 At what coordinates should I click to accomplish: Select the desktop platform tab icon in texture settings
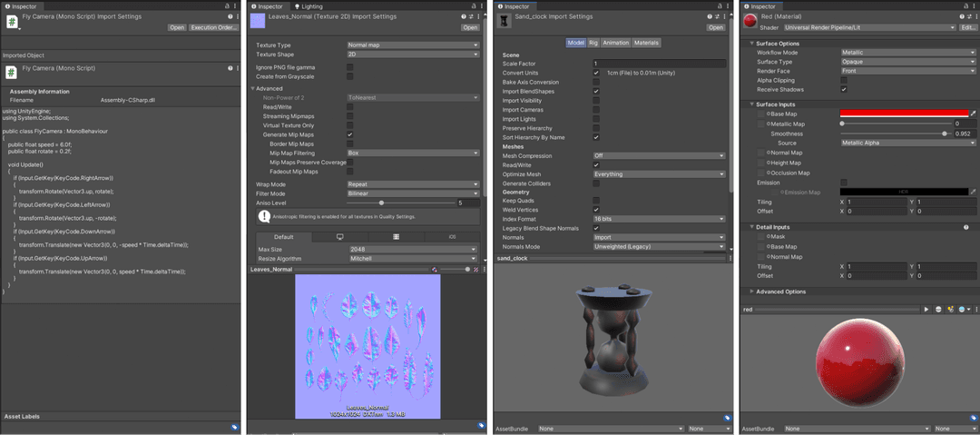click(x=340, y=237)
